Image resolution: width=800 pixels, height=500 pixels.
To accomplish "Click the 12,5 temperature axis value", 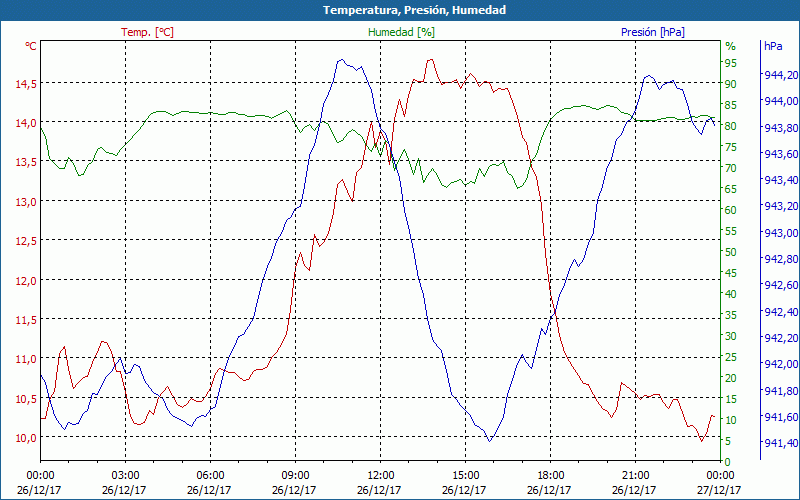I will 26,241.
